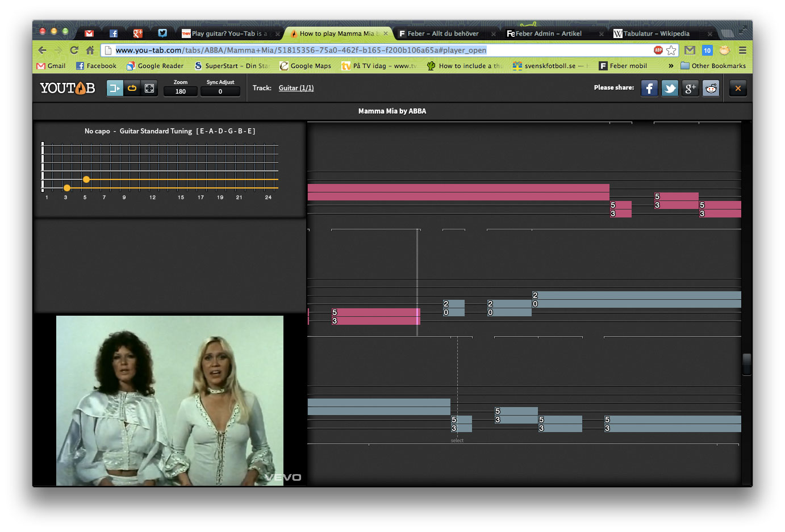Switch to the pinned Facebook tab

[114, 33]
